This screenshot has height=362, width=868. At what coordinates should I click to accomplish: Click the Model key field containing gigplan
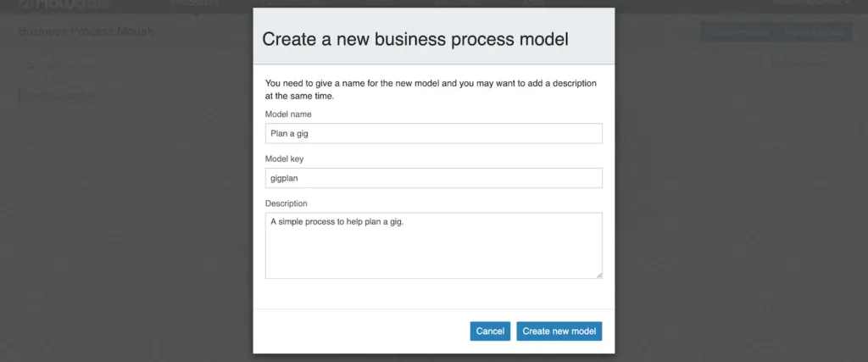click(x=433, y=178)
